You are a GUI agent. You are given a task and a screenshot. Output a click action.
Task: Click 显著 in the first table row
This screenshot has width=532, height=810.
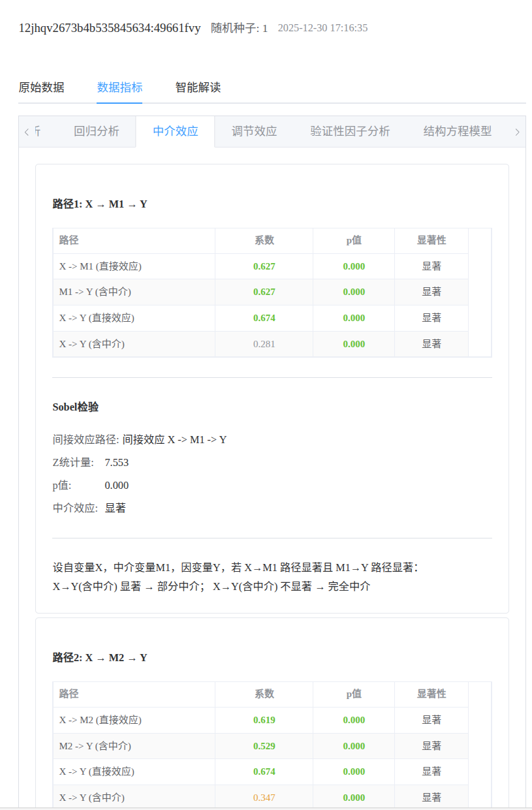click(430, 266)
